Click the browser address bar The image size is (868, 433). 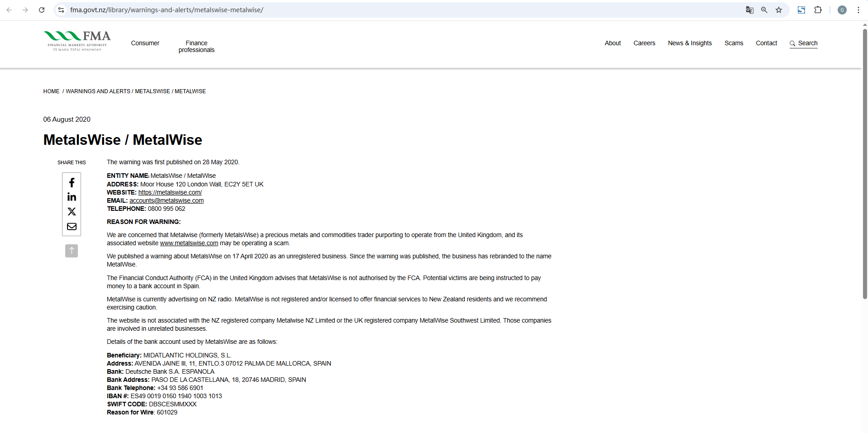(362, 10)
